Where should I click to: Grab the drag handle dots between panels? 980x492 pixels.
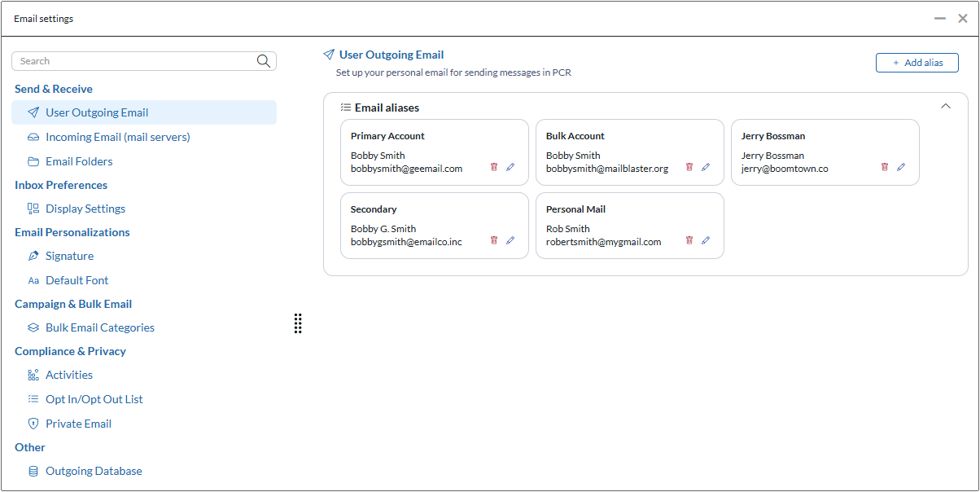tap(298, 323)
